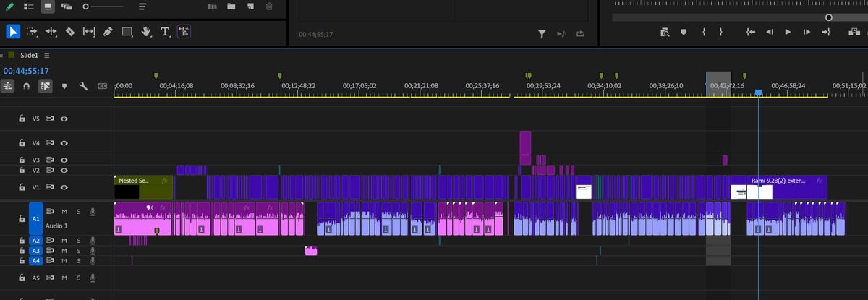Select the Nested Sequence clip on V1

coord(143,187)
